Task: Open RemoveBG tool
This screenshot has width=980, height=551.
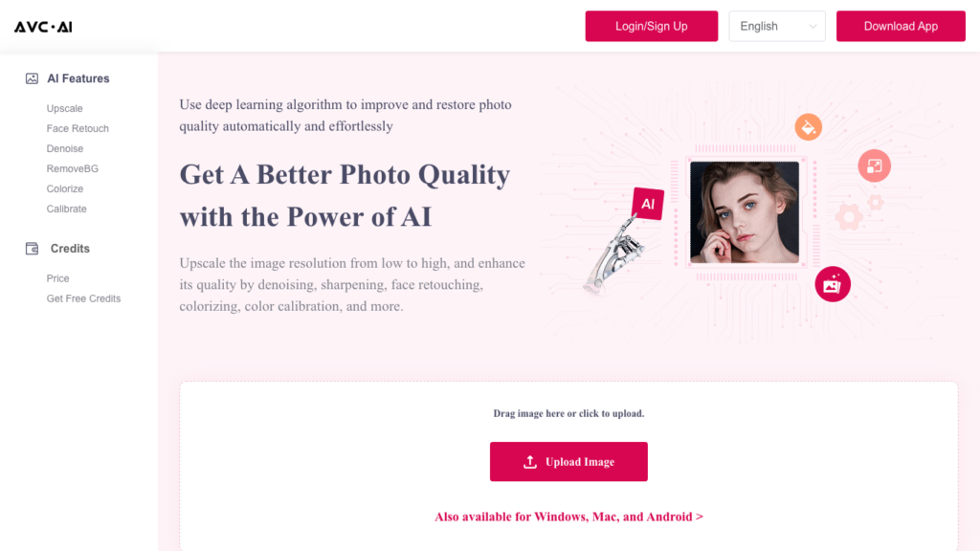Action: click(x=73, y=168)
